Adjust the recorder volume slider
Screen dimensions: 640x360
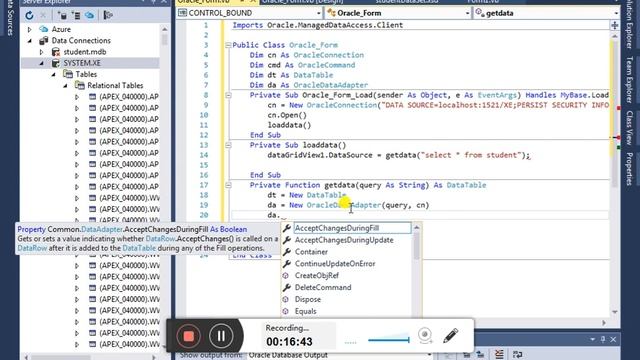tap(388, 339)
